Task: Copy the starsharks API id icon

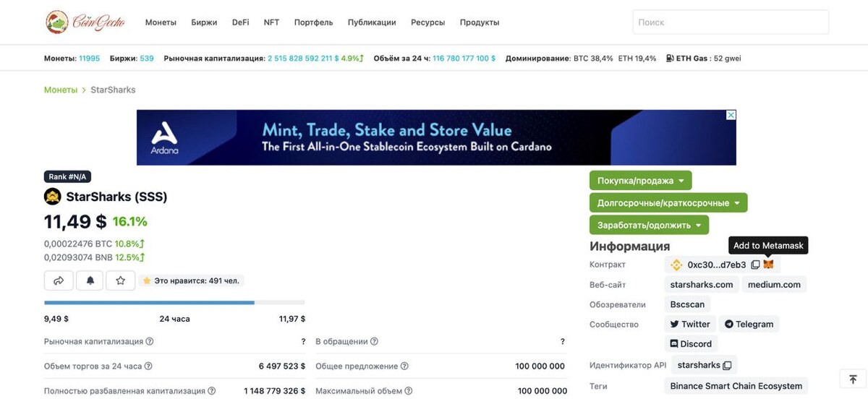Action: (728, 365)
